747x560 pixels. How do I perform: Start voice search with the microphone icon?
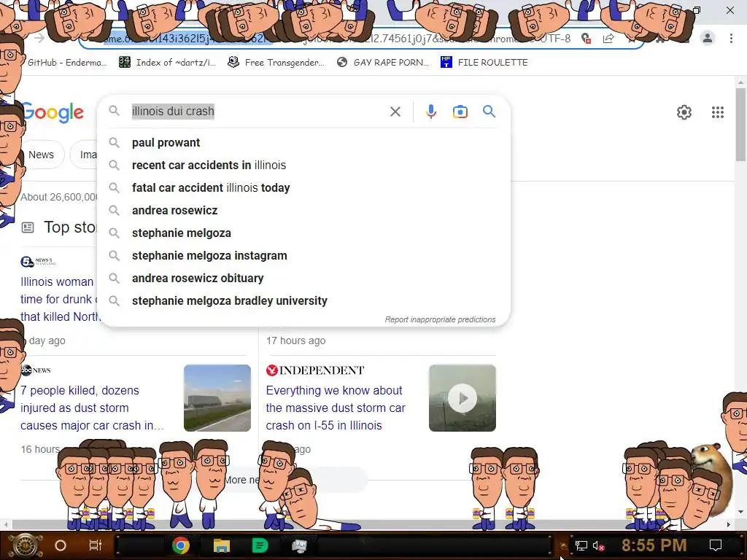pos(430,112)
